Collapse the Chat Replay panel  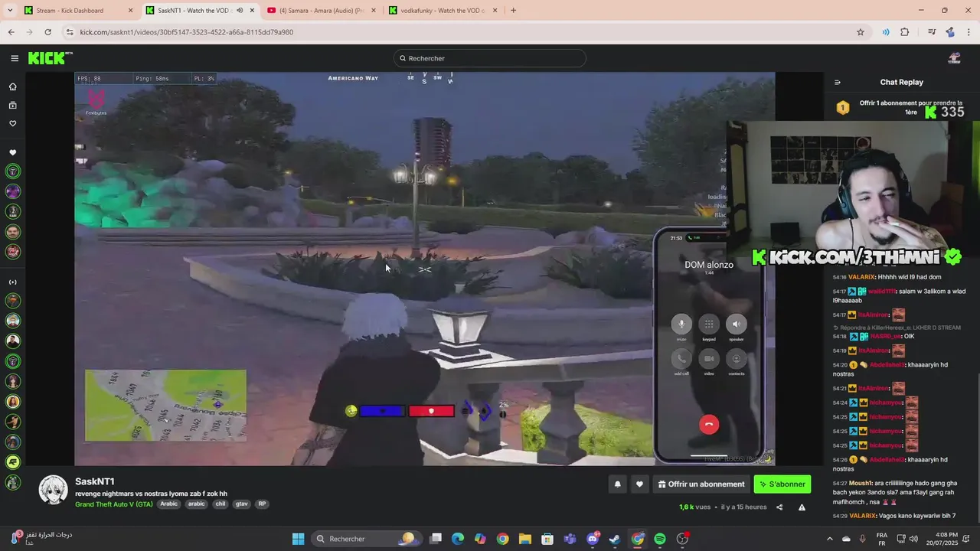point(838,82)
